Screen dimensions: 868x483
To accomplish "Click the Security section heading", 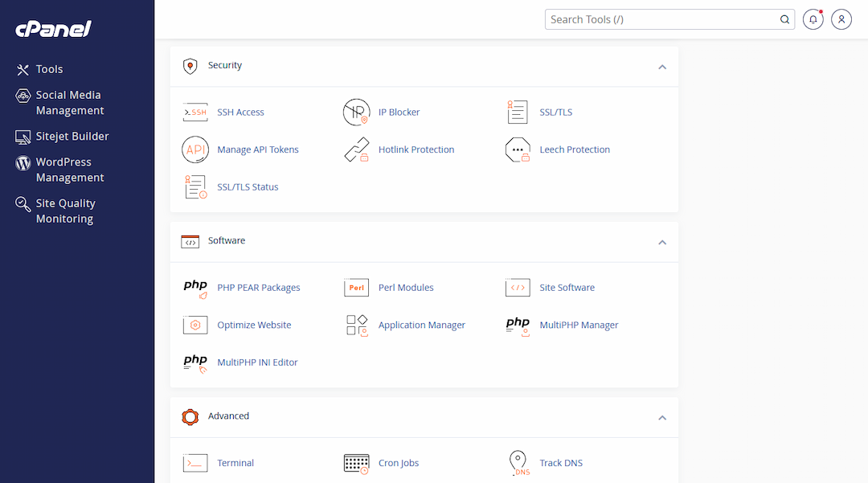I will click(225, 65).
